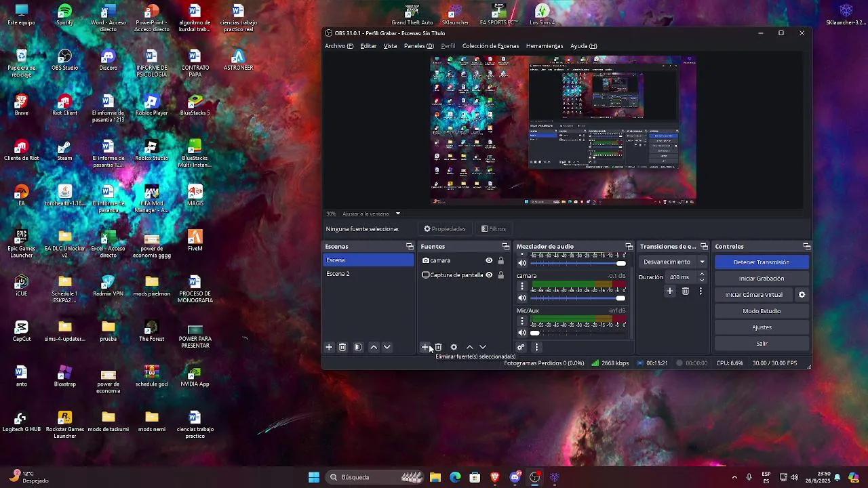This screenshot has height=488, width=868.
Task: Open OBS Studio desktop shortcut
Action: pyautogui.click(x=64, y=60)
